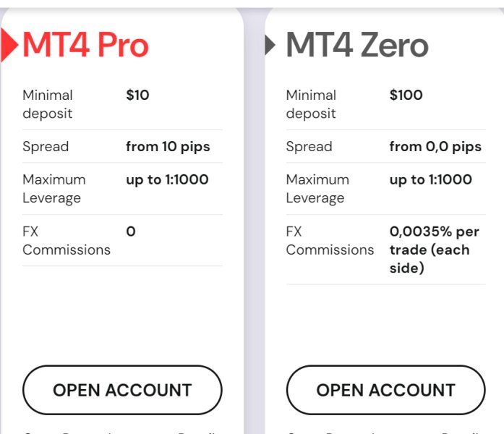Click the red arrow beside MT4 Pro
This screenshot has width=504, height=434.
tap(9, 46)
